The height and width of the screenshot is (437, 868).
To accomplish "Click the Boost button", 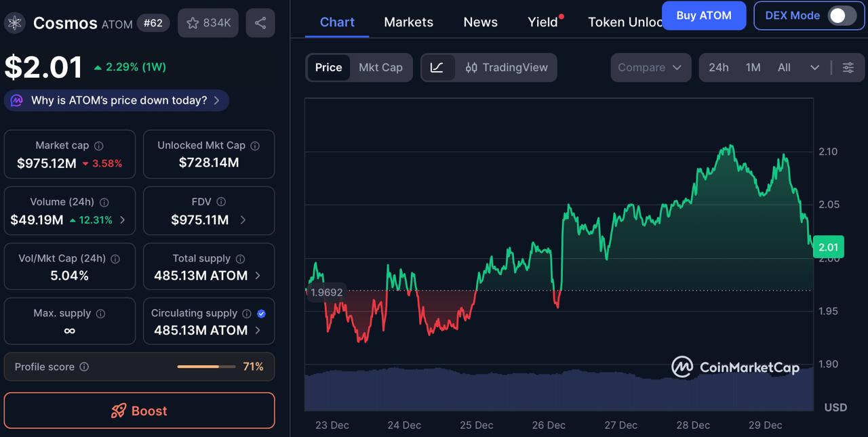I will pos(139,411).
